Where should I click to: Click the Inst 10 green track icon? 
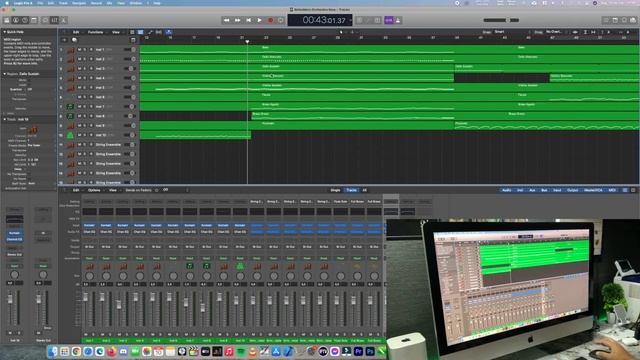point(70,135)
